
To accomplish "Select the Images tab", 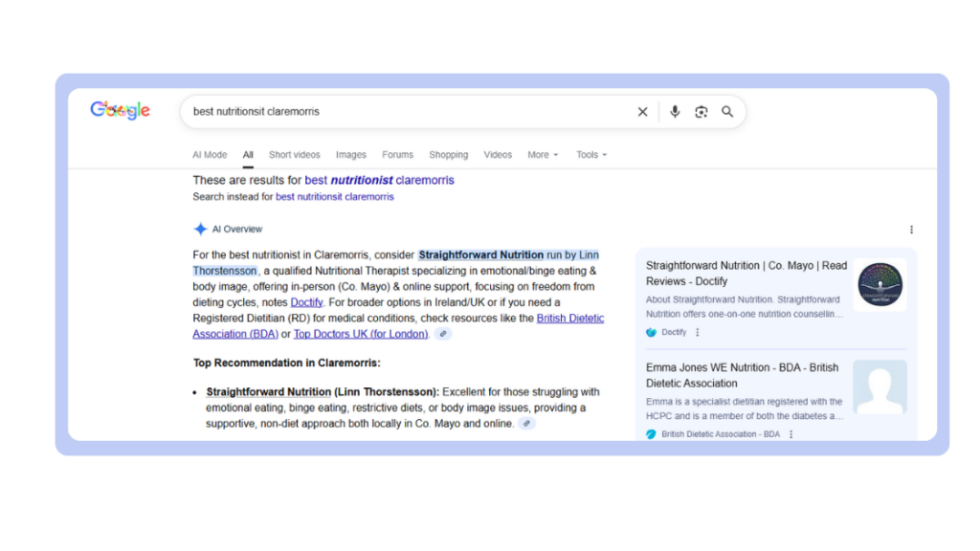I will point(350,155).
